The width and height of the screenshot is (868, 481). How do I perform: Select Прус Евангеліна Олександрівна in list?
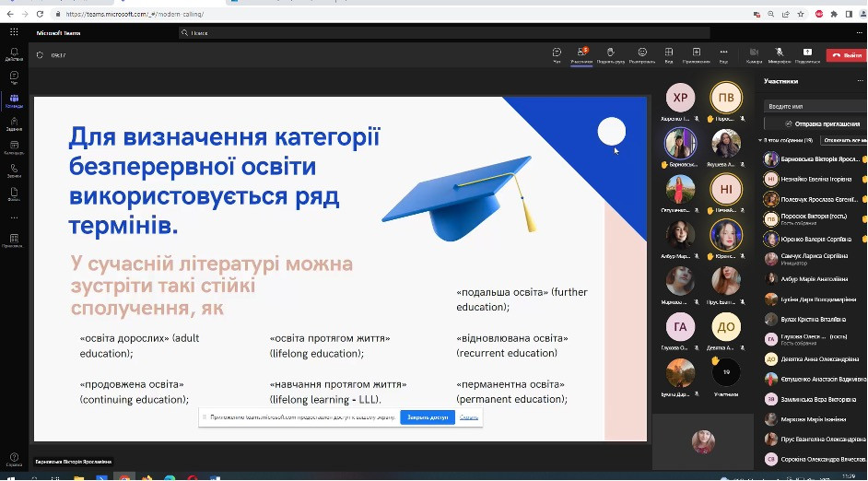pos(815,439)
